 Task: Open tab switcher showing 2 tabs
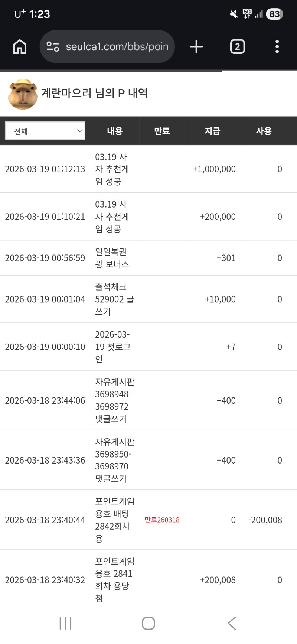pos(237,47)
